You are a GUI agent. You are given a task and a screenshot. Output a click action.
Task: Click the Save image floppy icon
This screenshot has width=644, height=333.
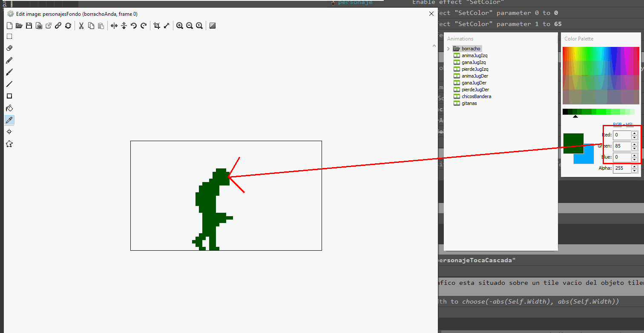(29, 26)
